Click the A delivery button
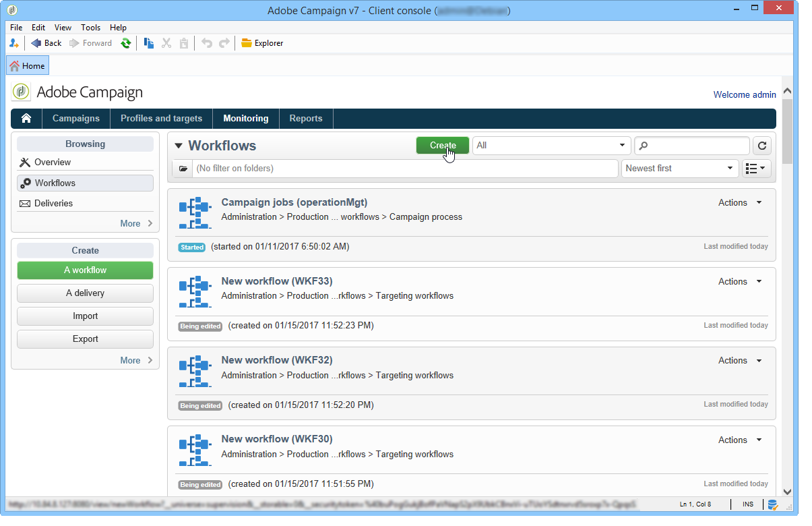This screenshot has height=526, width=812. 85,293
